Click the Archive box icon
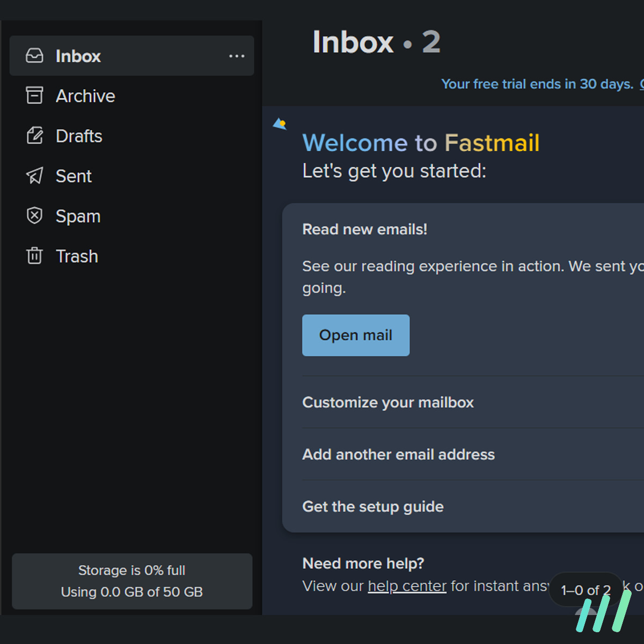This screenshot has height=644, width=644. point(34,96)
